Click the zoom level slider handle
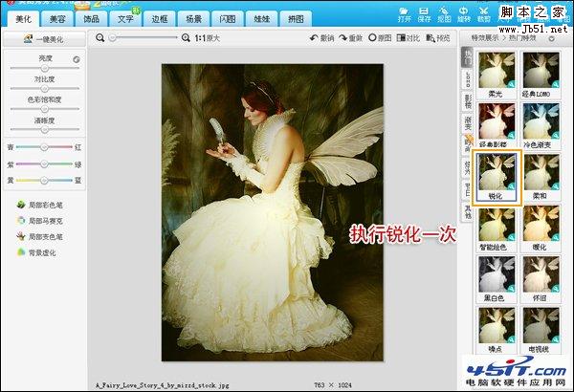The height and width of the screenshot is (392, 574). [x=113, y=37]
